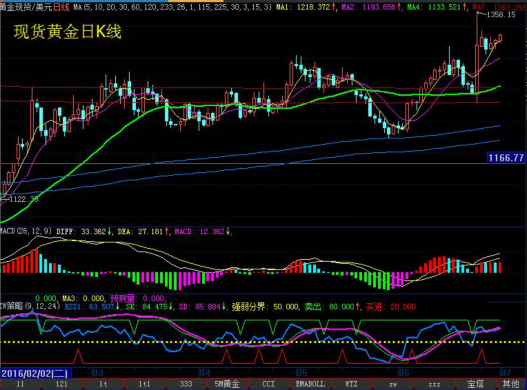Image resolution: width=527 pixels, height=390 pixels.
Task: Open the WTZ indicator tab
Action: pyautogui.click(x=351, y=384)
